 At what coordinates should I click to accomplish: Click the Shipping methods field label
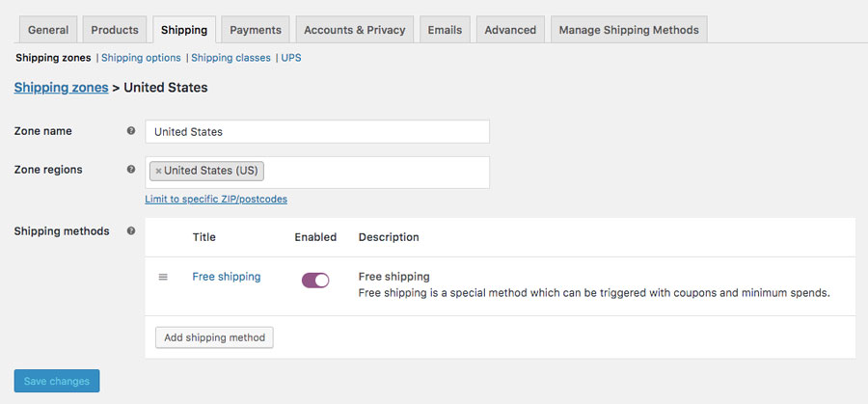click(x=62, y=230)
